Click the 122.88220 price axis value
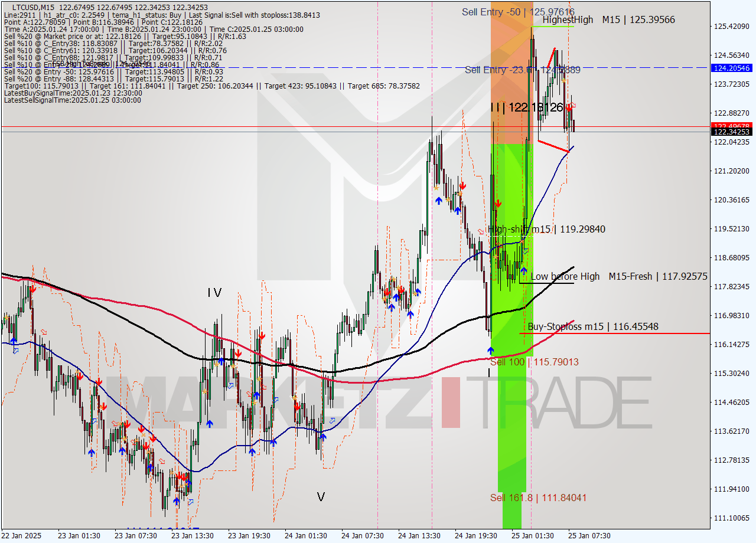 pyautogui.click(x=732, y=113)
